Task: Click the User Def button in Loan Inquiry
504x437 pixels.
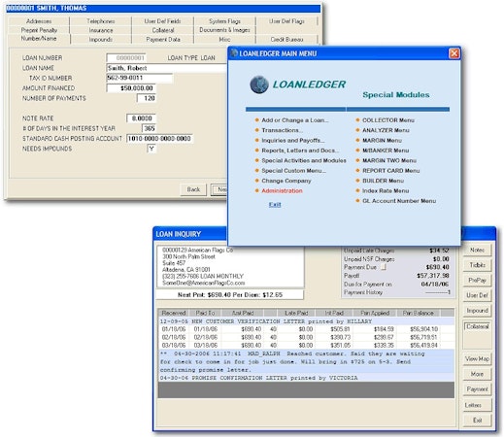Action: [x=477, y=295]
